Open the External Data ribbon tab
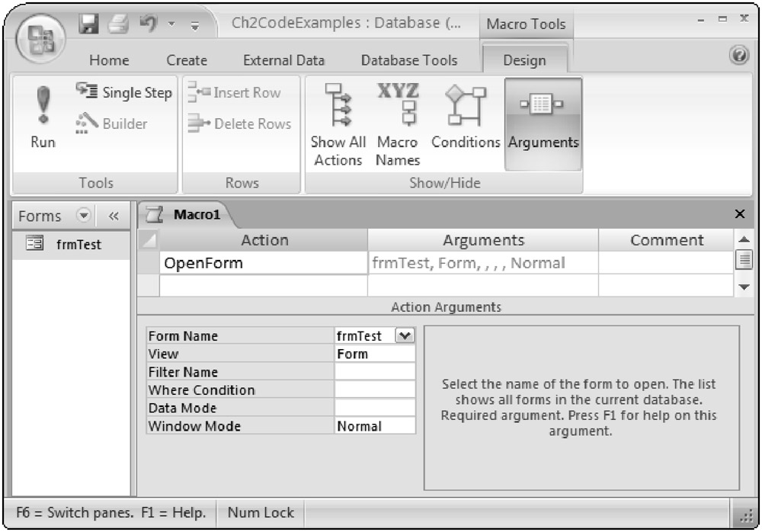The image size is (762, 532). pyautogui.click(x=283, y=60)
